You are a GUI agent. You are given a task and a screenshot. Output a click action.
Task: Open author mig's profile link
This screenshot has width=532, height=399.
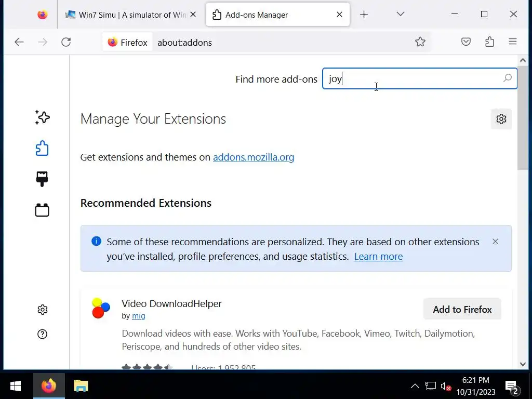point(138,316)
